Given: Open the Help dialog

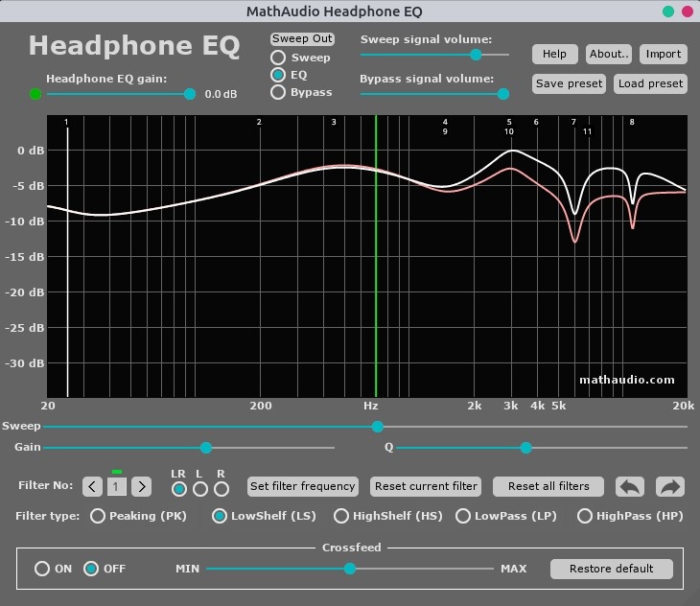Looking at the screenshot, I should click(x=554, y=54).
